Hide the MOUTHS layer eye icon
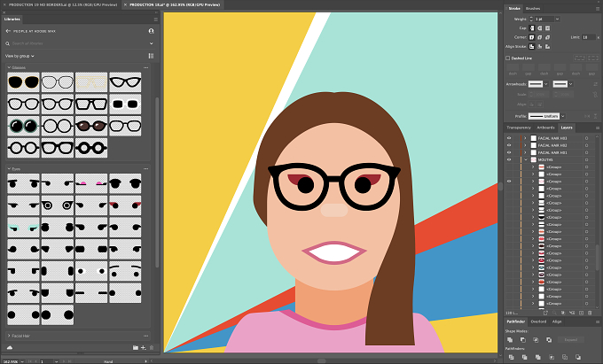The image size is (603, 364). (x=509, y=159)
